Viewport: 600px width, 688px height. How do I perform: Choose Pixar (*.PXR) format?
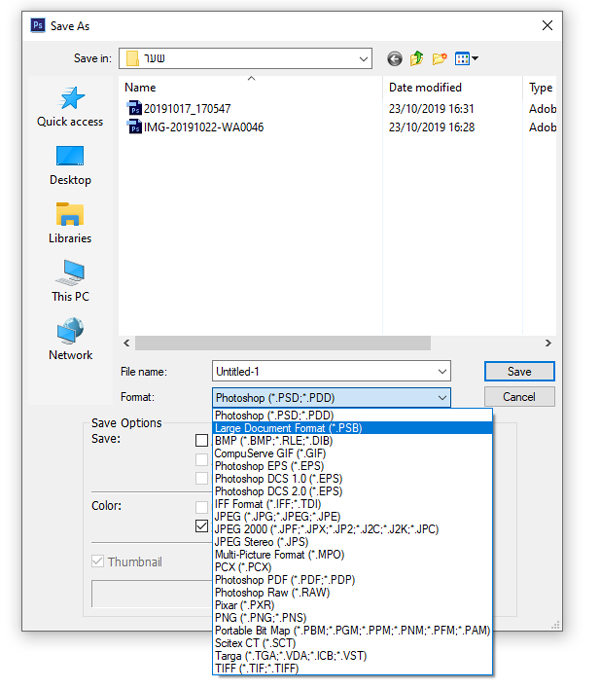[x=352, y=605]
